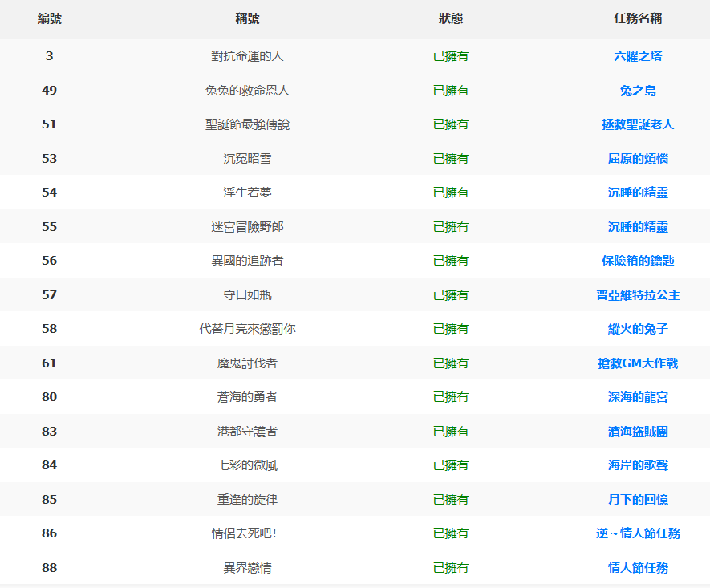This screenshot has width=710, height=588.
Task: Click the 保險箱的鑰匙 quest link
Action: 638,261
